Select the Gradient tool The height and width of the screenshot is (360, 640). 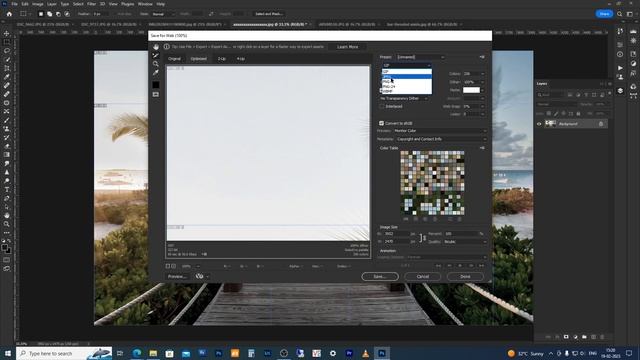coord(7,155)
